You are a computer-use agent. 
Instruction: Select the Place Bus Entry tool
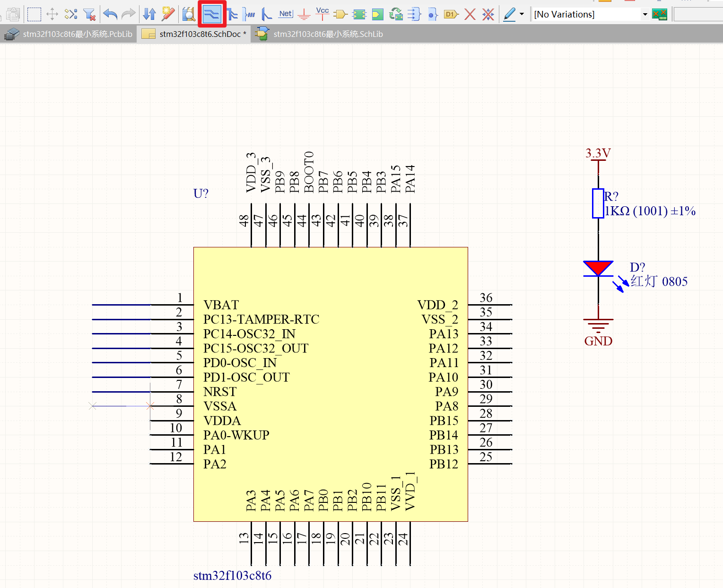click(267, 14)
